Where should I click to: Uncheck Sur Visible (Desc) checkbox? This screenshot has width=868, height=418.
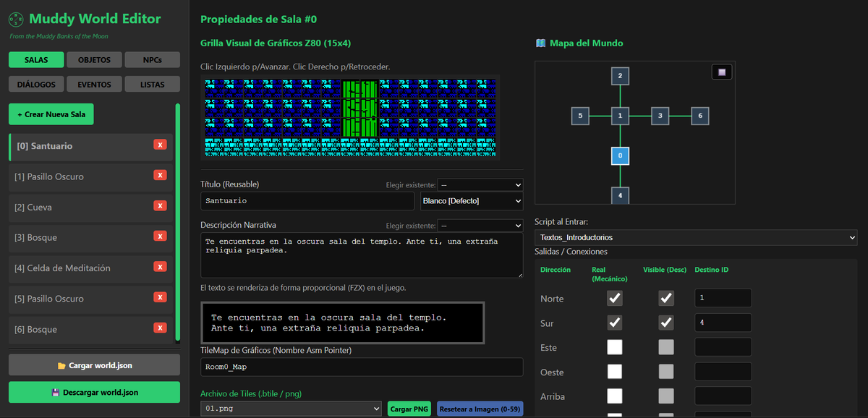tap(666, 323)
